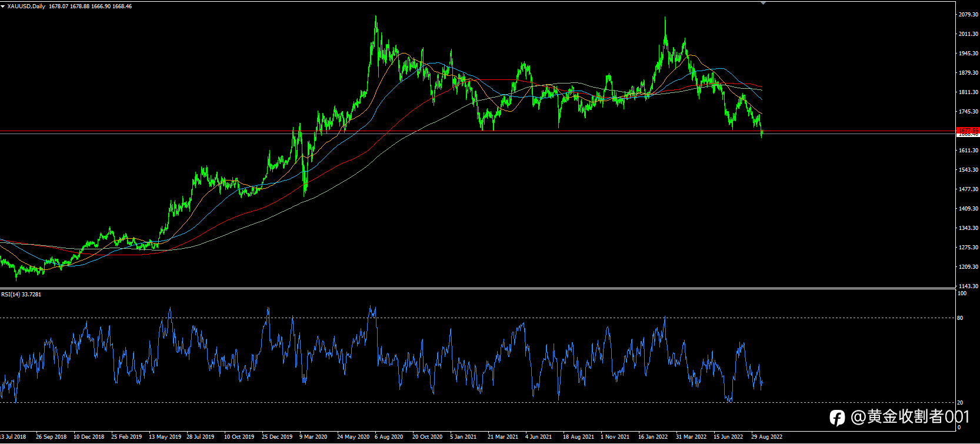The width and height of the screenshot is (980, 444).
Task: Click the 29 Aug 2022 date label
Action: (x=767, y=437)
